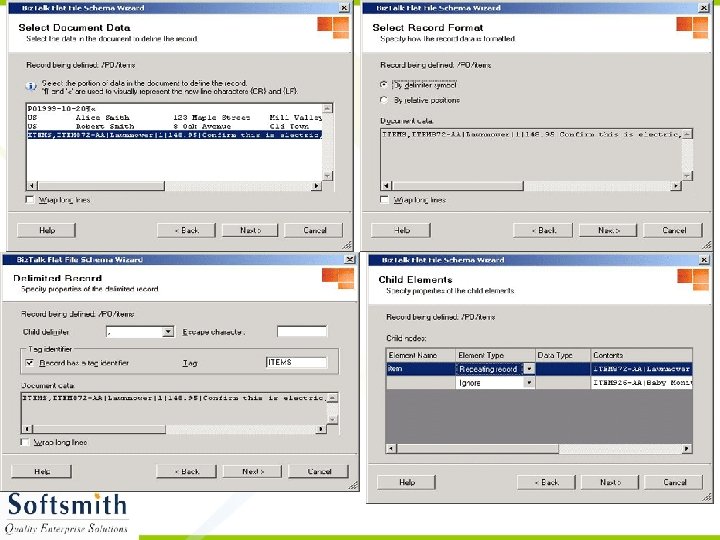Toggle Wrap long lines in Delimited Record
Viewport: 720px width, 540px height.
[25, 442]
